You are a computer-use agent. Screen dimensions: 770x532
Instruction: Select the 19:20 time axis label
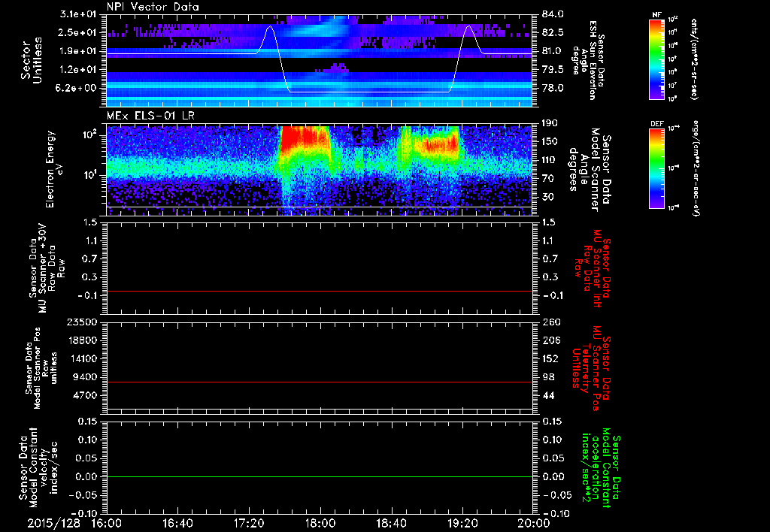[x=462, y=522]
